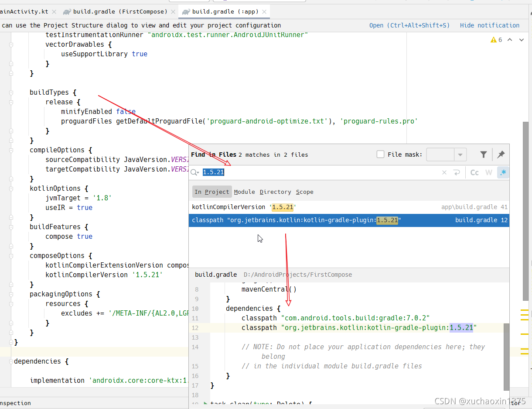Viewport: 532px width, 409px height.
Task: Go to next highlighted problem arrow
Action: (521, 40)
